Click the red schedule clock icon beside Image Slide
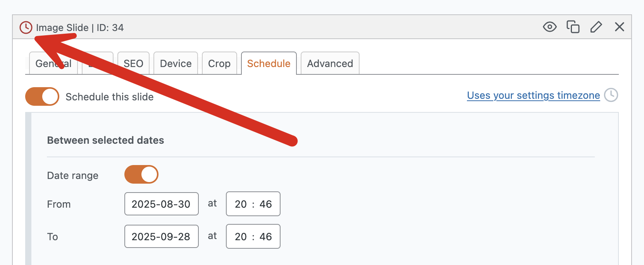Image resolution: width=644 pixels, height=265 pixels. 26,28
